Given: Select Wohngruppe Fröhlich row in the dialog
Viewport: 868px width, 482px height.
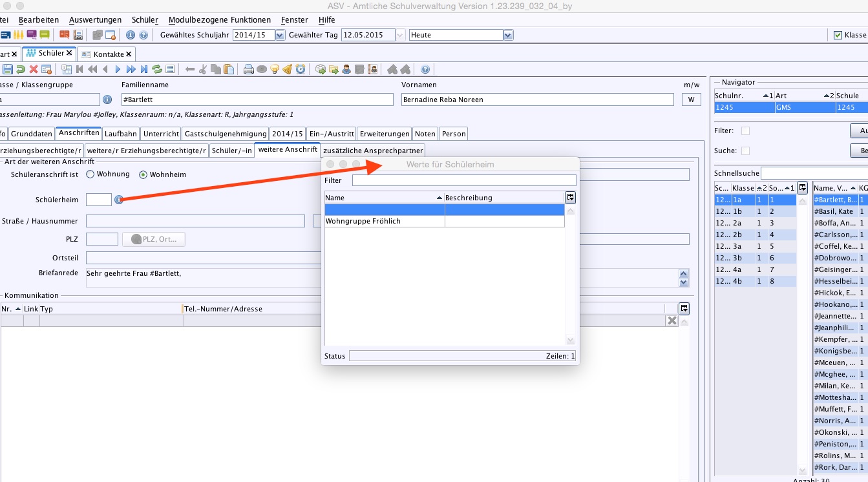Looking at the screenshot, I should coord(445,221).
